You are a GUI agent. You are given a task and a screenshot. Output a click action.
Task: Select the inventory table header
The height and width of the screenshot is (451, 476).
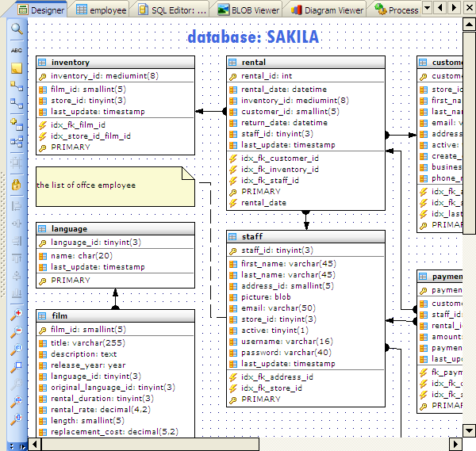[x=115, y=62]
